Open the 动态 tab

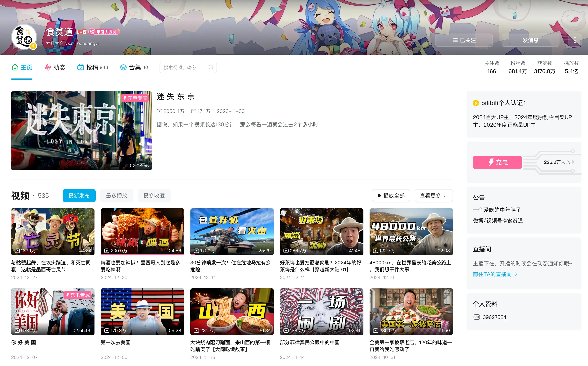[55, 67]
